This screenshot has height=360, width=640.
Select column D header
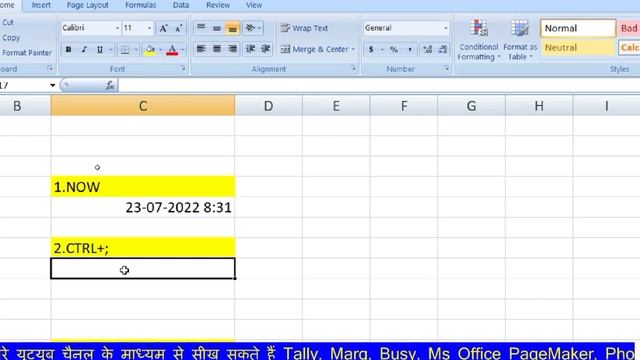(268, 106)
